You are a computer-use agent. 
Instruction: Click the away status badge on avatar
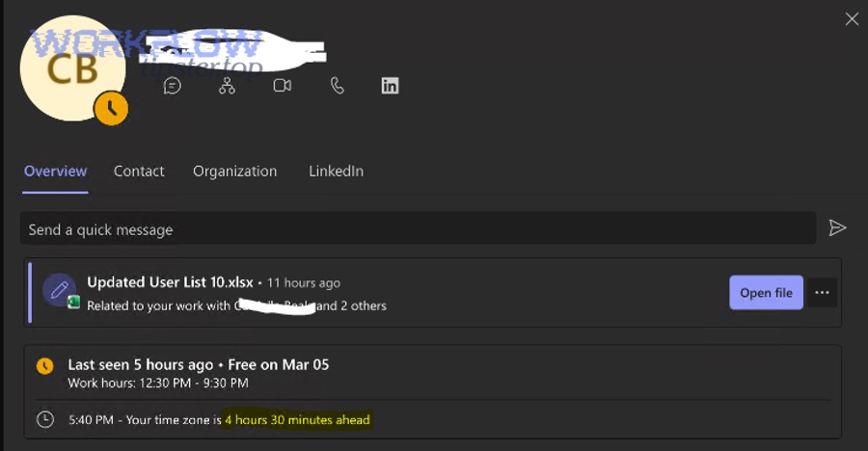(111, 109)
